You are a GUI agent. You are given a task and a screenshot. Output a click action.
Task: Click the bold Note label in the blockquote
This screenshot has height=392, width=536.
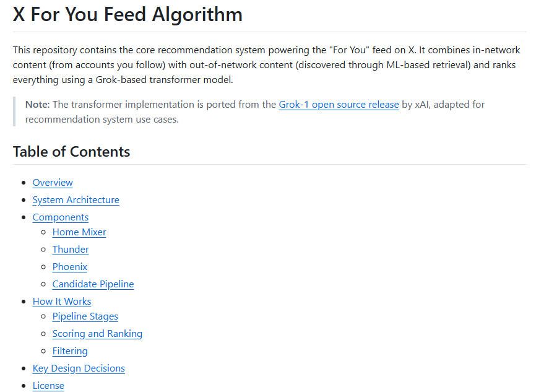tap(37, 104)
